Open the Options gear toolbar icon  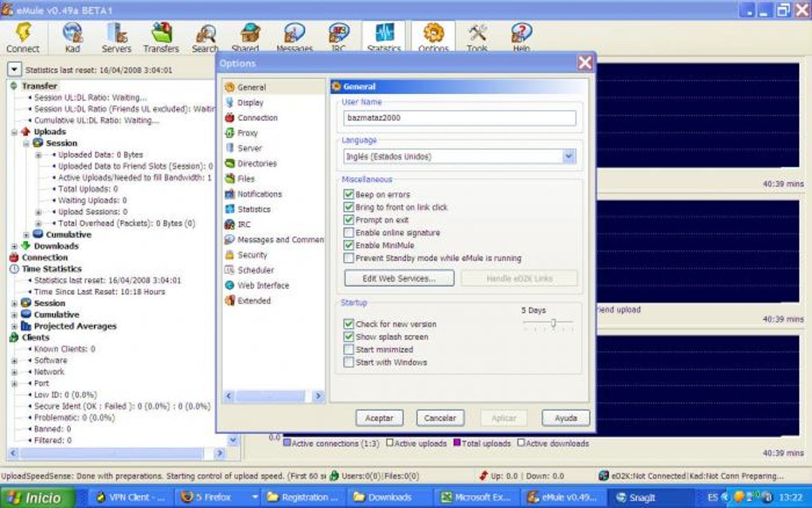(433, 32)
